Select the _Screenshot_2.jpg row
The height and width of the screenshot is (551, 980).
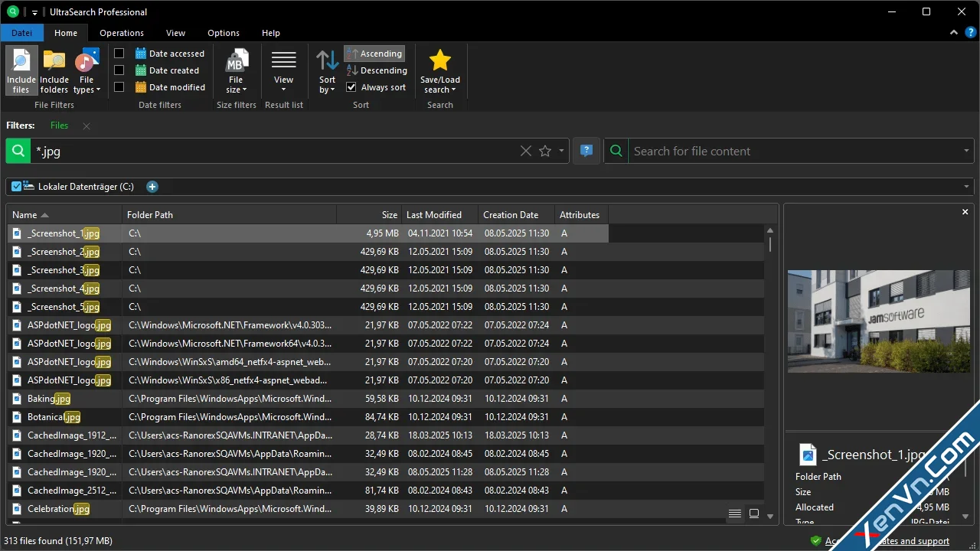[x=386, y=252]
